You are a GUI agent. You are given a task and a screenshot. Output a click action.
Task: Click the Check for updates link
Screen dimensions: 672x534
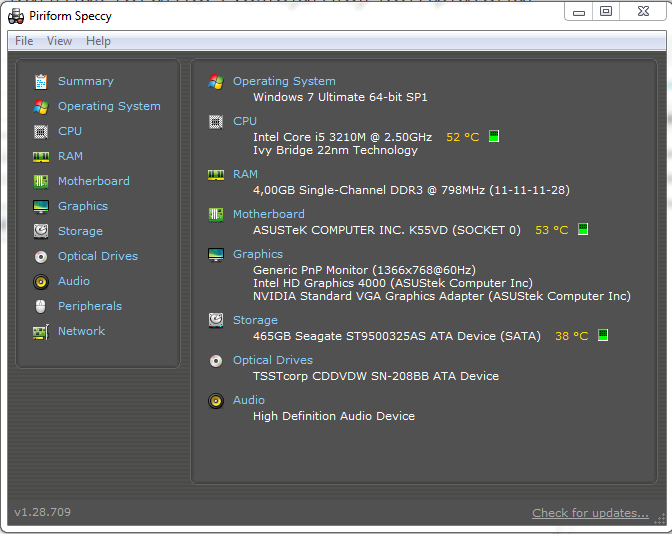pos(590,513)
